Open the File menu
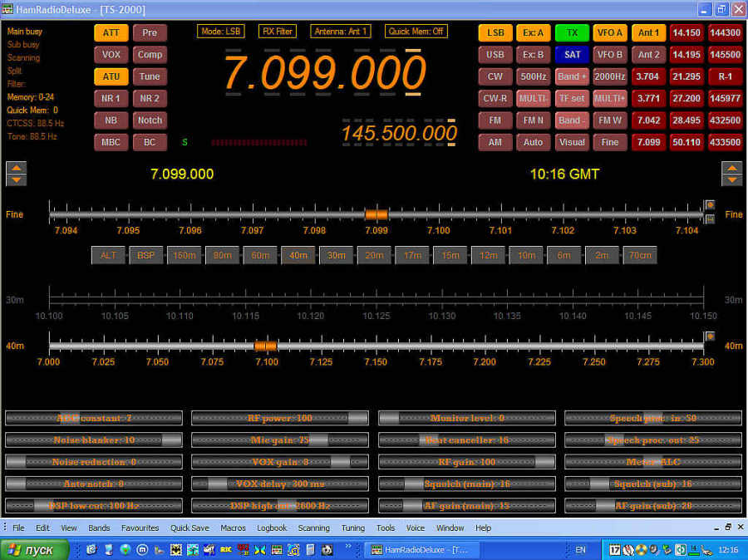The image size is (748, 560). coord(18,528)
